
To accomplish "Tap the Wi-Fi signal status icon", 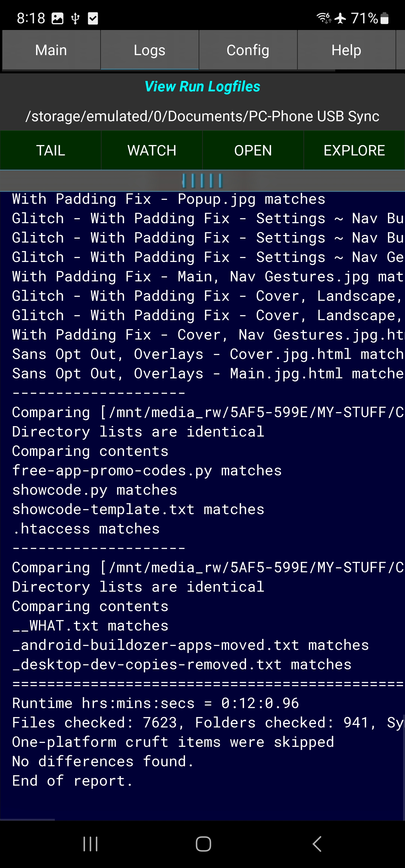I will tap(324, 18).
